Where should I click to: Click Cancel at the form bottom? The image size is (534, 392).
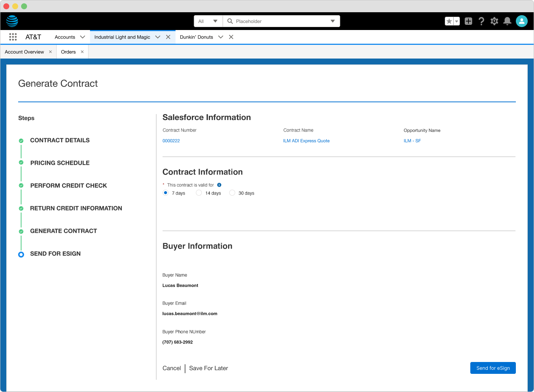point(172,368)
